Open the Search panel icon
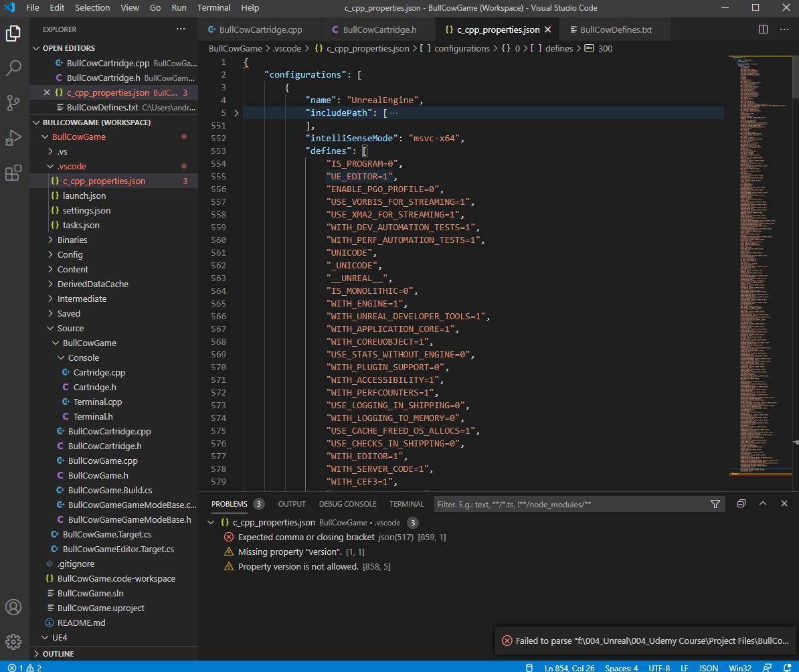 (x=13, y=68)
